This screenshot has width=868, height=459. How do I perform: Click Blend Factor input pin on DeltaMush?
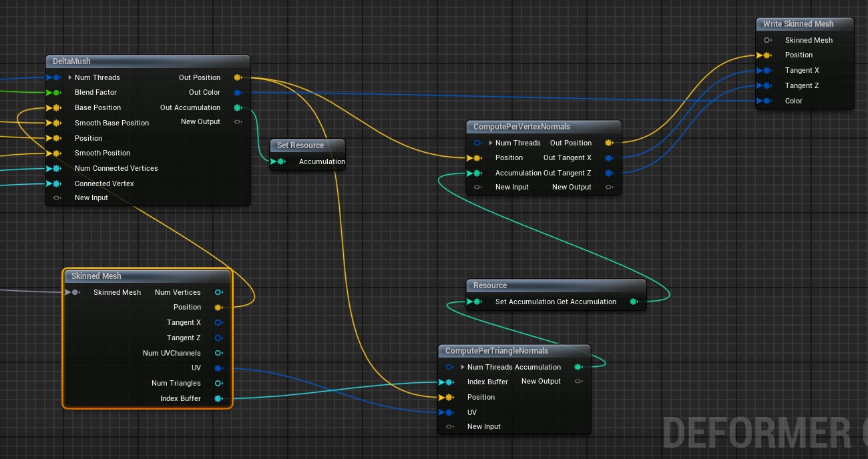[x=57, y=93]
